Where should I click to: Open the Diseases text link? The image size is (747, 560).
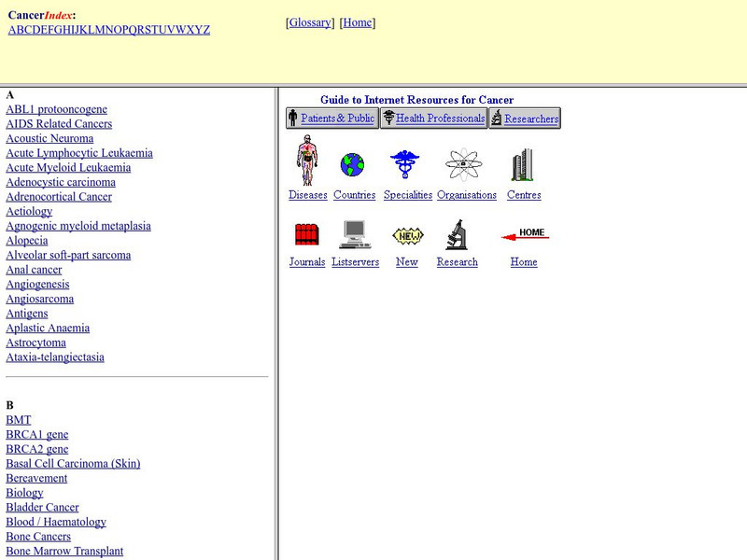(x=308, y=195)
